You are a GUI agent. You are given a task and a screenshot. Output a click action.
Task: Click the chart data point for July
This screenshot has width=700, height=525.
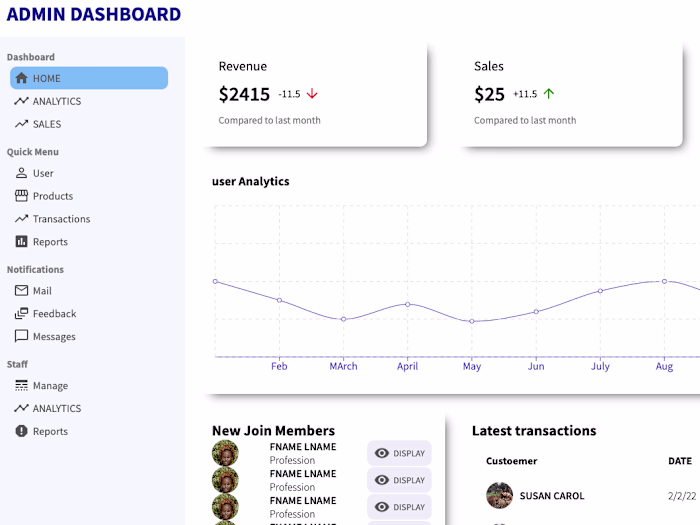click(600, 291)
